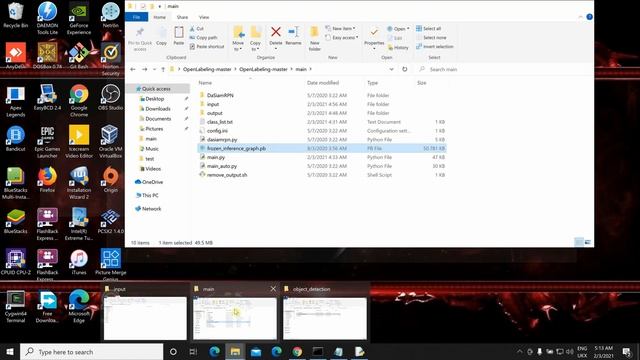
Task: Click the red Delete icon
Action: pyautogui.click(x=276, y=32)
